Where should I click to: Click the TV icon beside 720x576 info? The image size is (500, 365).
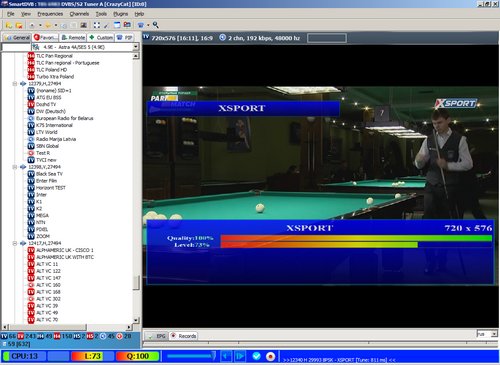(146, 37)
